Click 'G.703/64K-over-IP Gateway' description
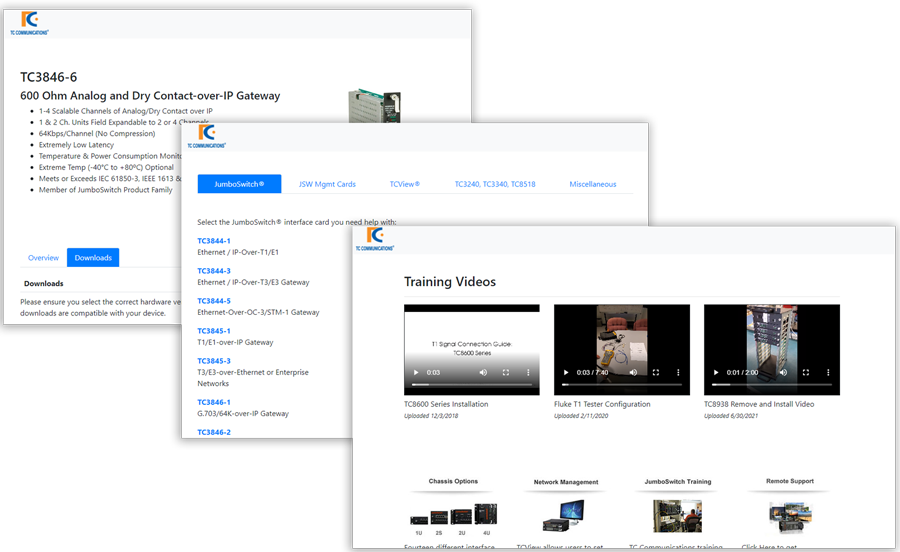The image size is (900, 552). [243, 413]
